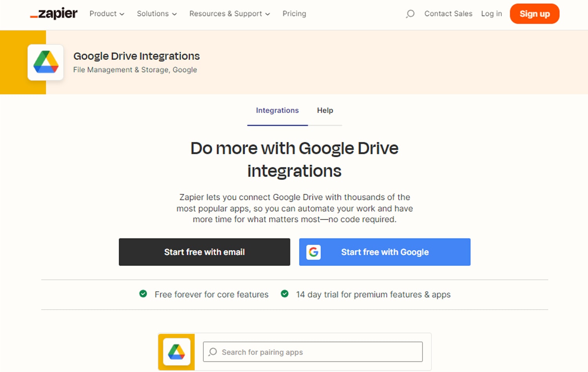Open the Contact Sales page
The width and height of the screenshot is (588, 372).
pos(448,14)
